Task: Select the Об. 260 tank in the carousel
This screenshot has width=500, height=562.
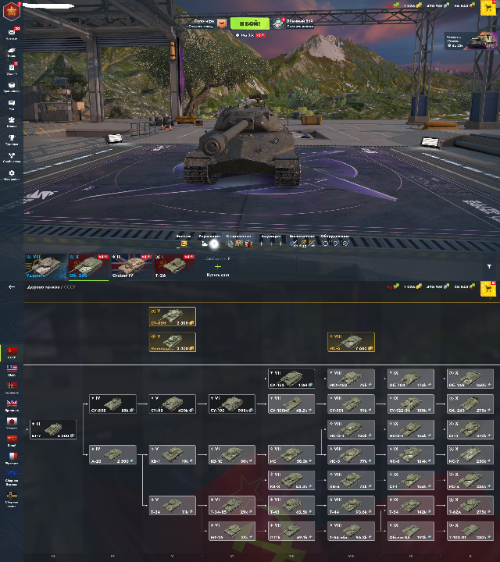Action: coord(89,266)
